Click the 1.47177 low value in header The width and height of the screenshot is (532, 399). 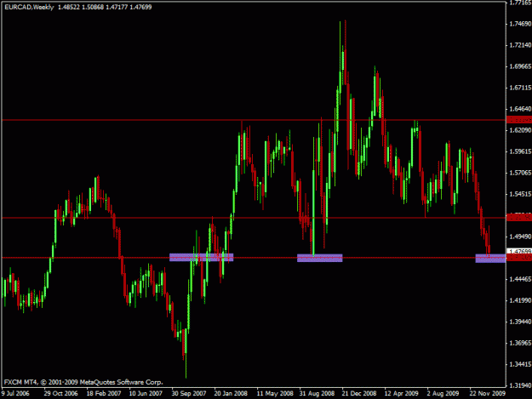(117, 7)
